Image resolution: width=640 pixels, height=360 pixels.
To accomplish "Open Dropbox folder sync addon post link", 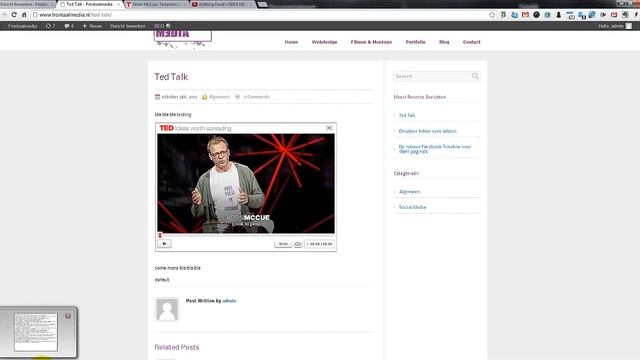I will (427, 131).
